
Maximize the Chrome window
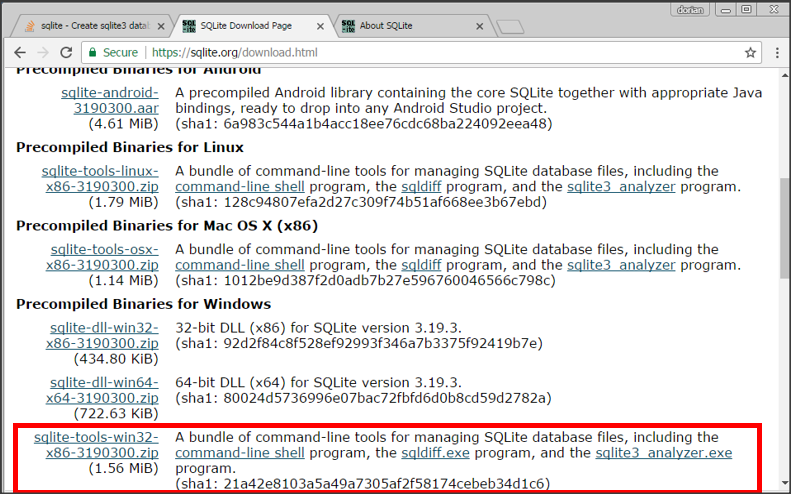click(747, 10)
